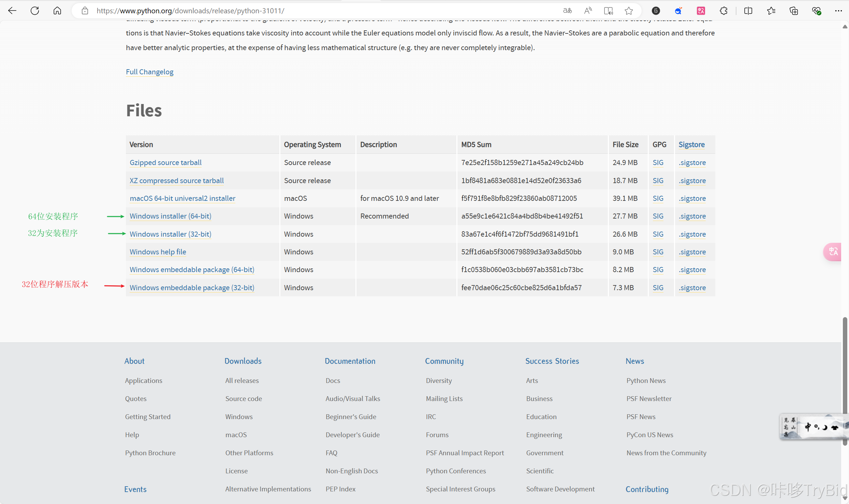This screenshot has width=849, height=504.
Task: Click the floating pink translate button at right edge
Action: [x=833, y=252]
